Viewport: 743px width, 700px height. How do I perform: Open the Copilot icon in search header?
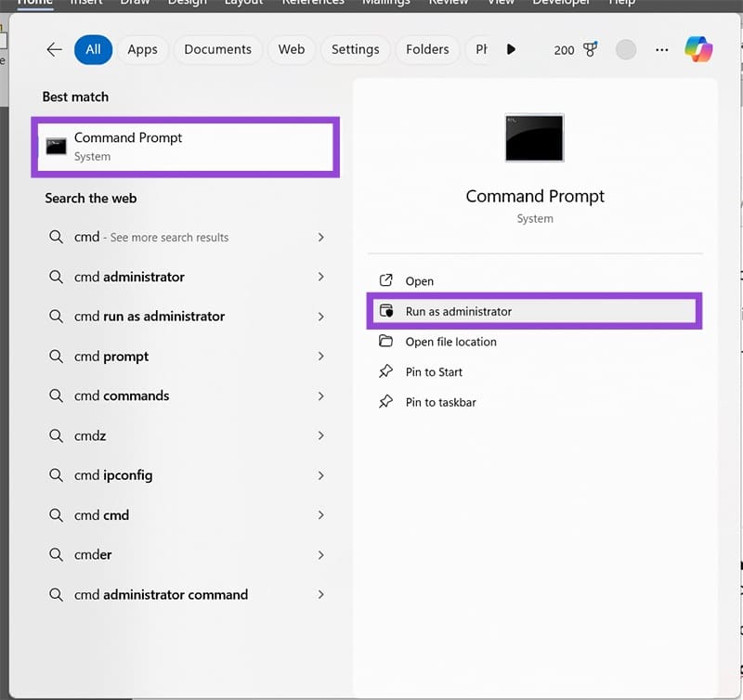698,49
